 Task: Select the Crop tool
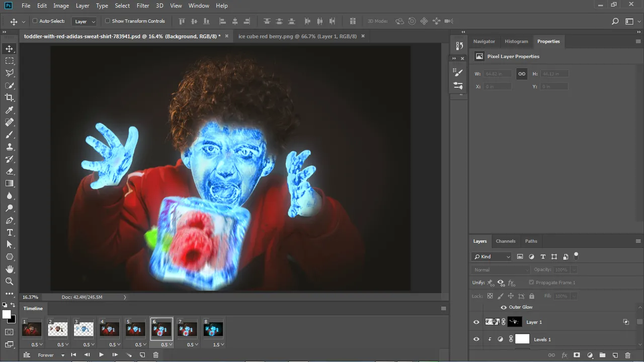10,98
